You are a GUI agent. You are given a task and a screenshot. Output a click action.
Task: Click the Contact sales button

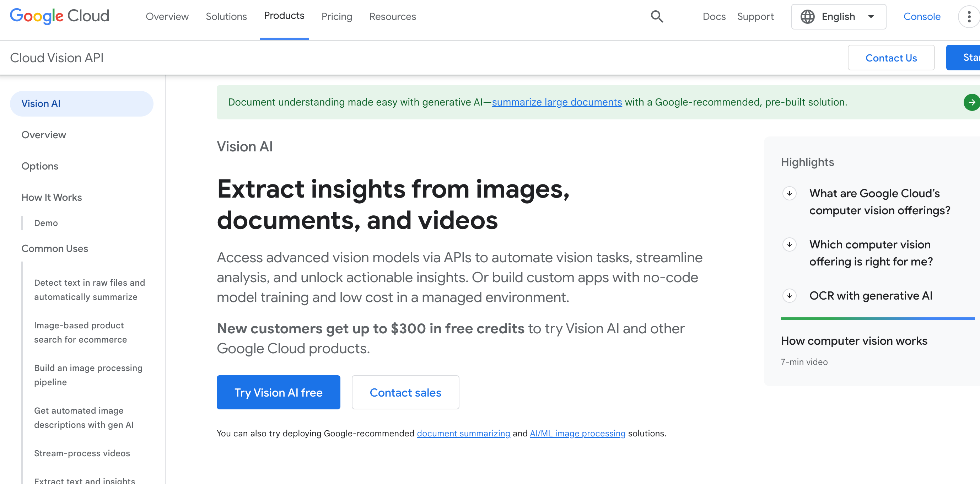click(405, 392)
